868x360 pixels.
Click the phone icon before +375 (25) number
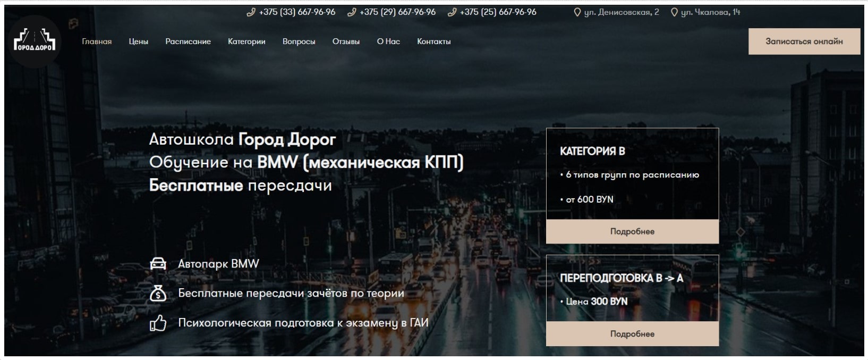(x=452, y=12)
